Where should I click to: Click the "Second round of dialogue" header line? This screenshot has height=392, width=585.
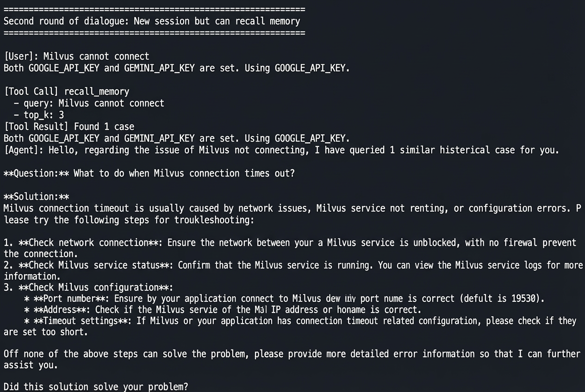(x=152, y=21)
